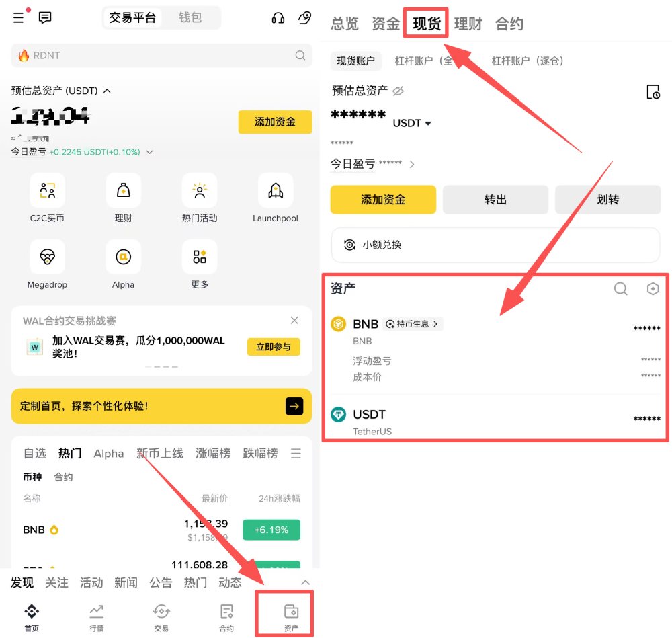Tap left screen 添加资金 button
The height and width of the screenshot is (638, 672).
(275, 122)
